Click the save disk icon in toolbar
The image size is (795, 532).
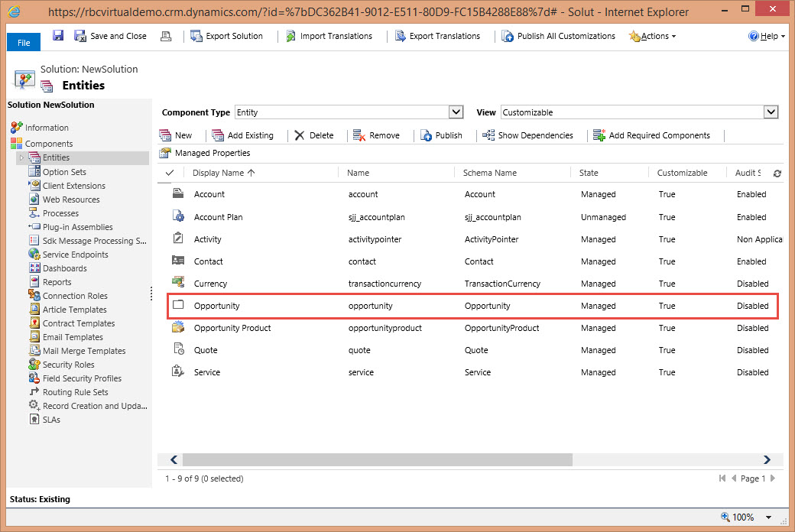pyautogui.click(x=58, y=36)
